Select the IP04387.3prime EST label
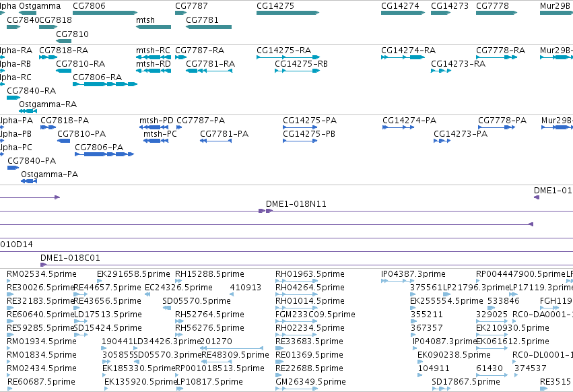This screenshot has height=392, width=573. (x=413, y=274)
